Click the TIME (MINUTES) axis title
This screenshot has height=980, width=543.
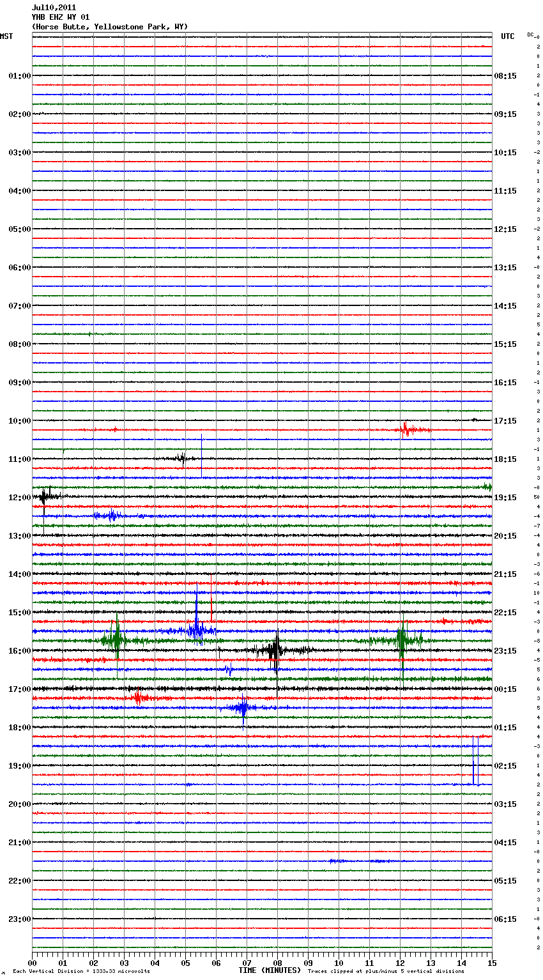pos(270,970)
